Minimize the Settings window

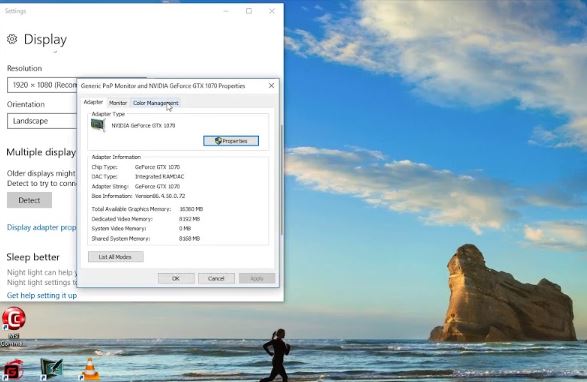(x=226, y=11)
